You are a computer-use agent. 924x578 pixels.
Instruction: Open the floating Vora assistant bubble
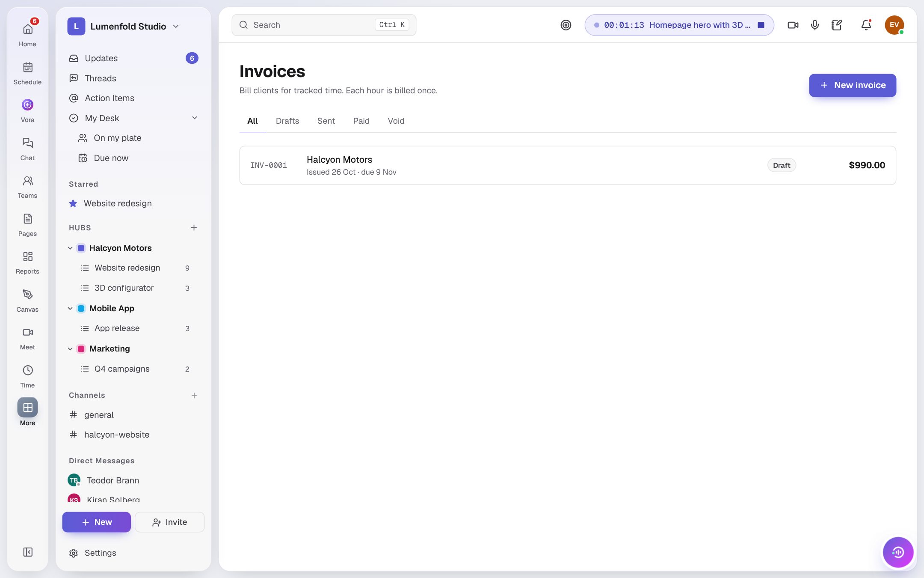[898, 552]
